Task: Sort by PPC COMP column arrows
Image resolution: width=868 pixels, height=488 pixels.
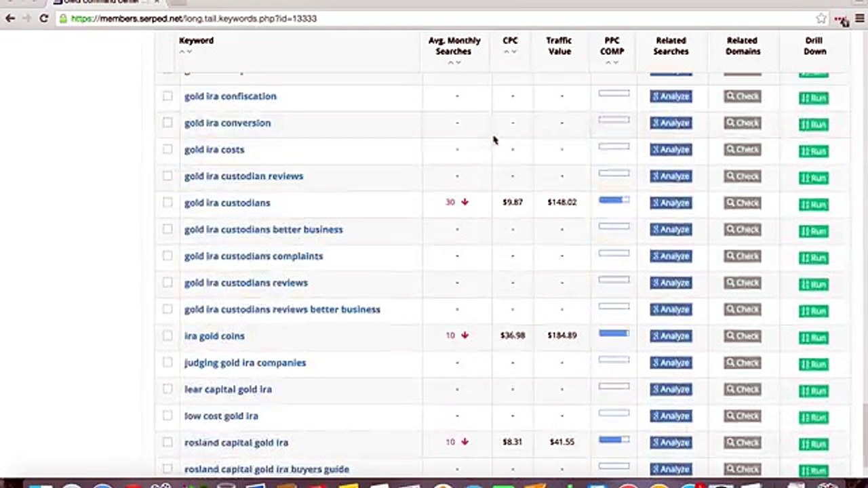Action: (x=612, y=62)
